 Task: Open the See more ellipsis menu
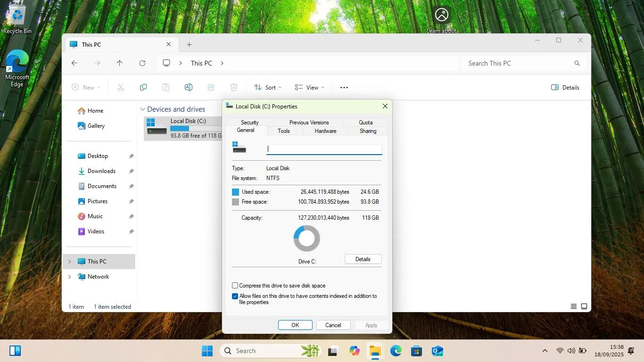pos(344,87)
